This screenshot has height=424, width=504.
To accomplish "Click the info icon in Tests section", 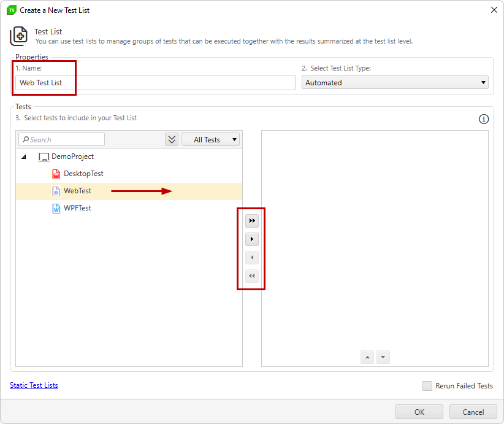I will (x=483, y=119).
